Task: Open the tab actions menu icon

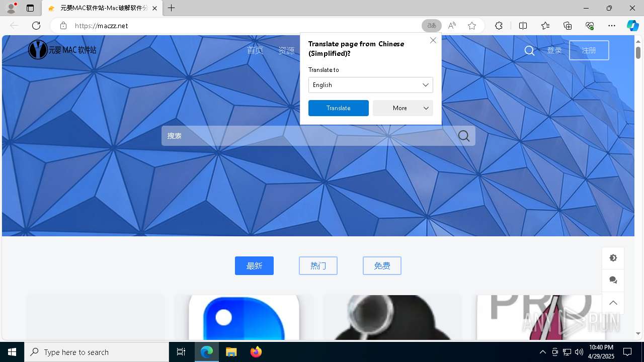Action: coord(30,8)
